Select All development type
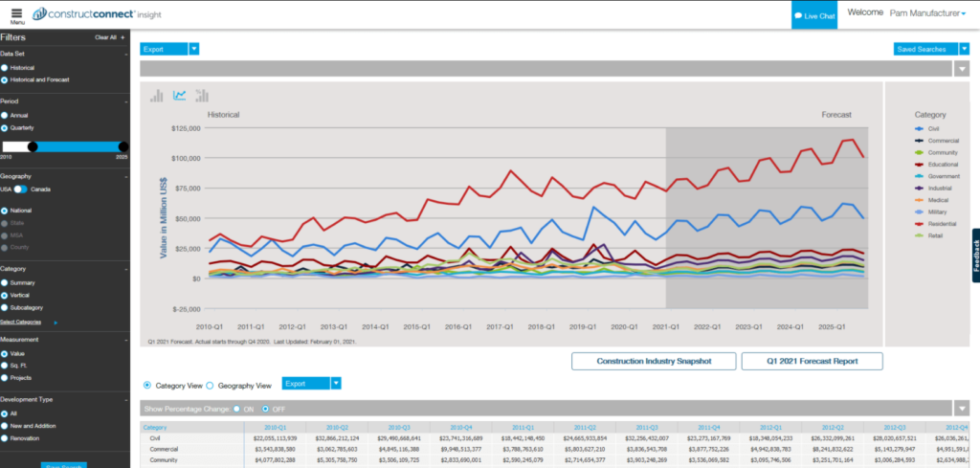This screenshot has height=468, width=980. tap(5, 413)
